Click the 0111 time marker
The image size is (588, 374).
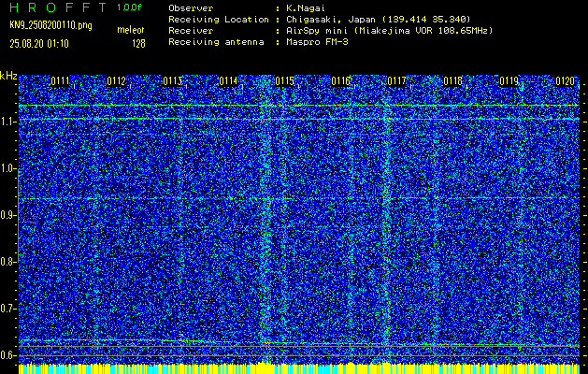point(60,81)
